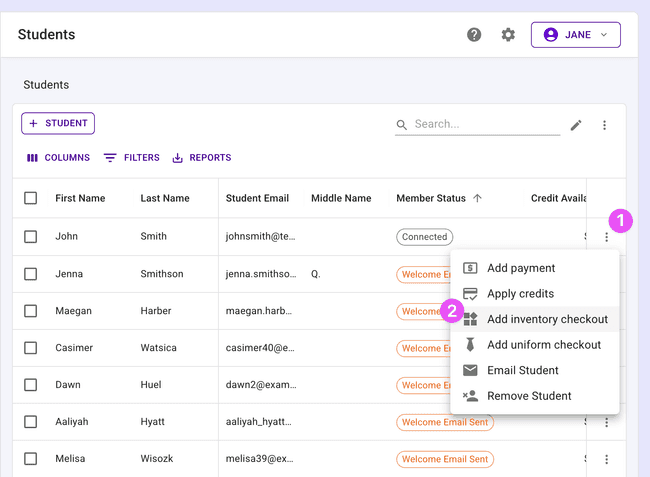The height and width of the screenshot is (477, 650).
Task: Click Aaliyah's Welcome Email Sent chip
Action: (445, 422)
